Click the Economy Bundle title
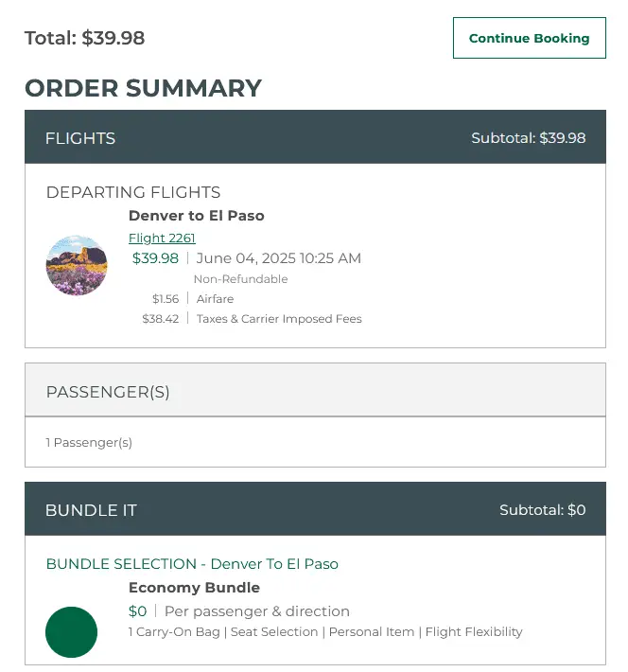The height and width of the screenshot is (672, 628). point(194,588)
